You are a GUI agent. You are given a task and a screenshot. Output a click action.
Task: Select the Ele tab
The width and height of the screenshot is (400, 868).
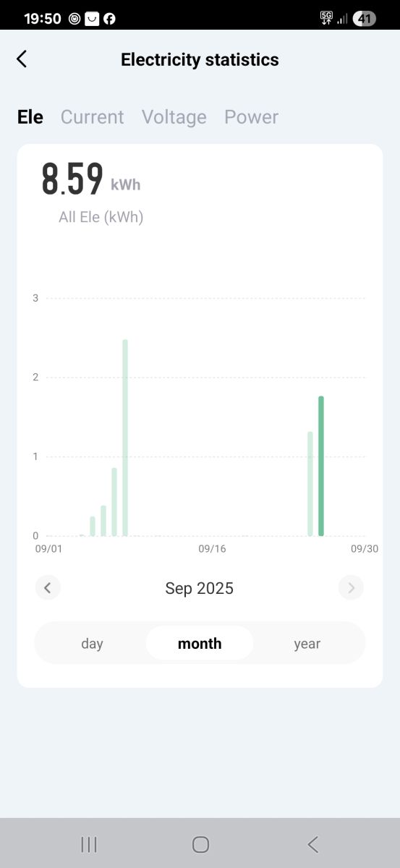click(30, 117)
